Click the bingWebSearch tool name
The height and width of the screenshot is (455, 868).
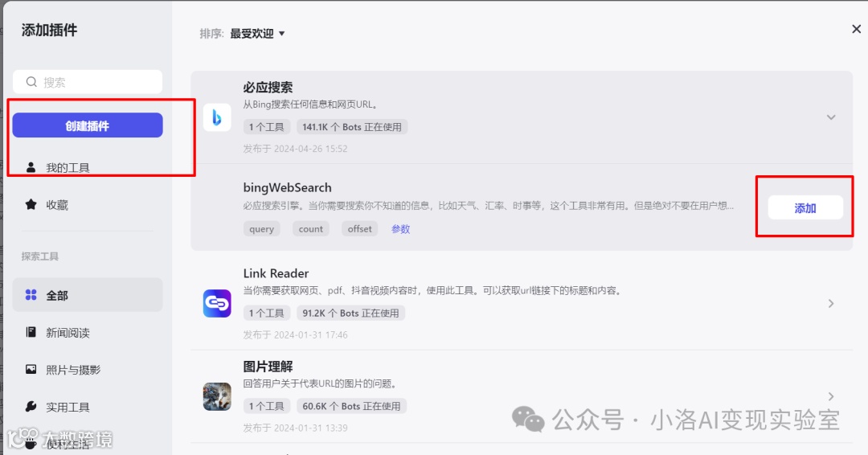pos(287,187)
